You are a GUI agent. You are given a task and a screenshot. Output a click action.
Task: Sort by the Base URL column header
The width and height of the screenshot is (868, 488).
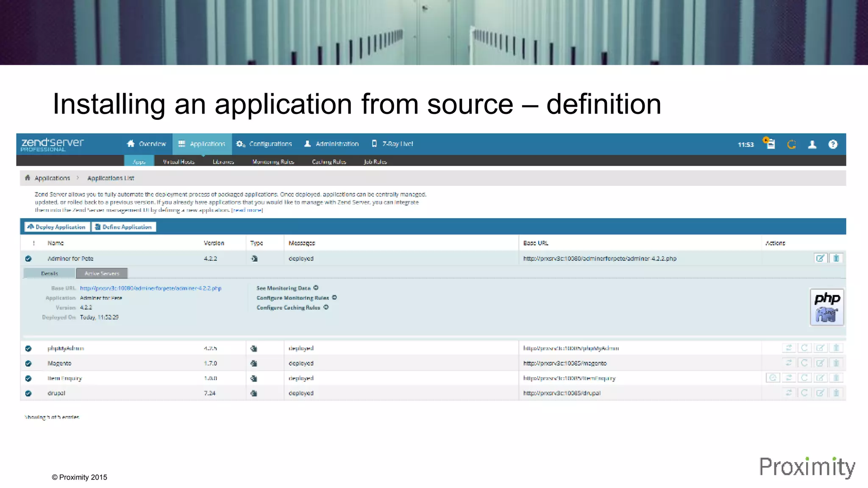tap(536, 243)
